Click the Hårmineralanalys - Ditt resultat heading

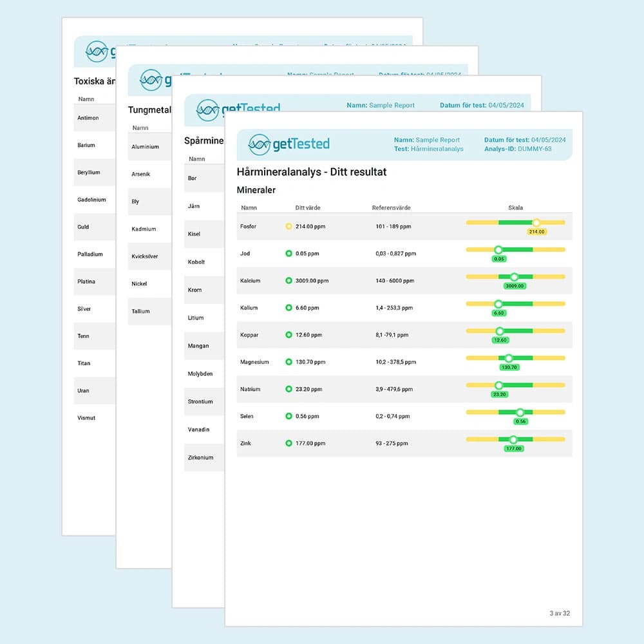coord(312,173)
